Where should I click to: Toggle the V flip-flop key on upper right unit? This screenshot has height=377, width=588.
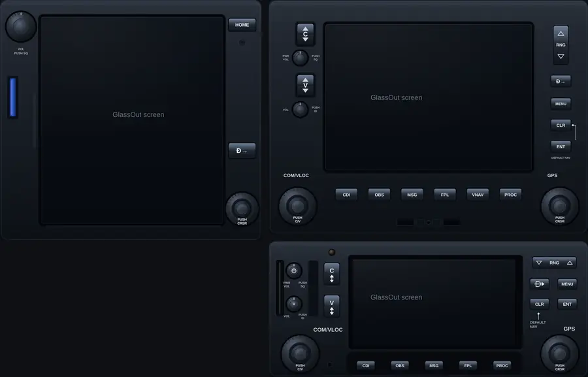coord(305,86)
